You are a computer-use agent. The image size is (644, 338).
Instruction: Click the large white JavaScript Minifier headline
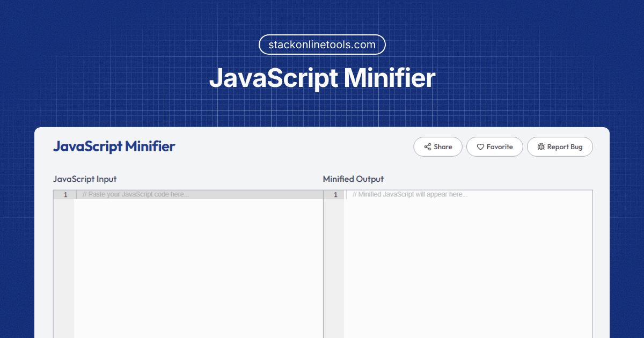coord(322,78)
